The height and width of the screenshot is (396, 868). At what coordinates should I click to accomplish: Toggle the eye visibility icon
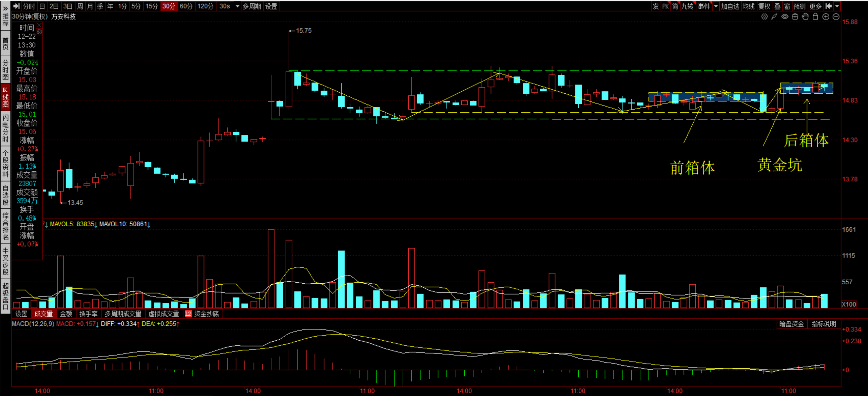tap(785, 17)
